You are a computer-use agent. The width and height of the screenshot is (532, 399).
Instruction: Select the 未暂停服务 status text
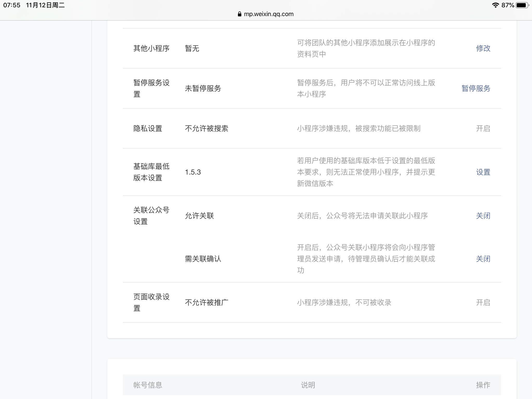pos(203,88)
